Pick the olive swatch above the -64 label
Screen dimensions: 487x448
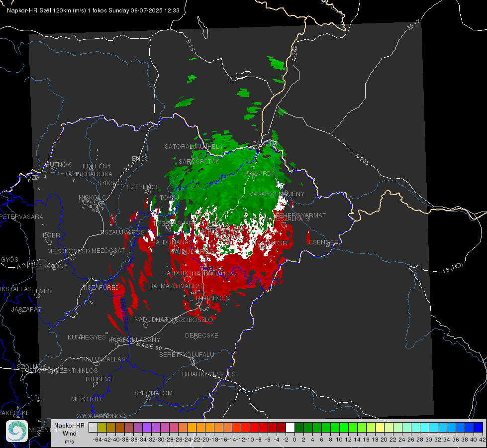pos(102,427)
